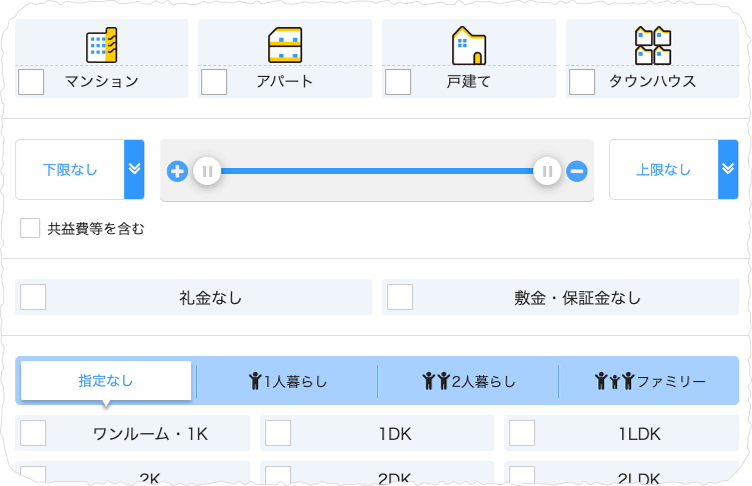Viewport: 752px width, 486px height.
Task: Click the アパート apartment icon
Action: click(285, 45)
